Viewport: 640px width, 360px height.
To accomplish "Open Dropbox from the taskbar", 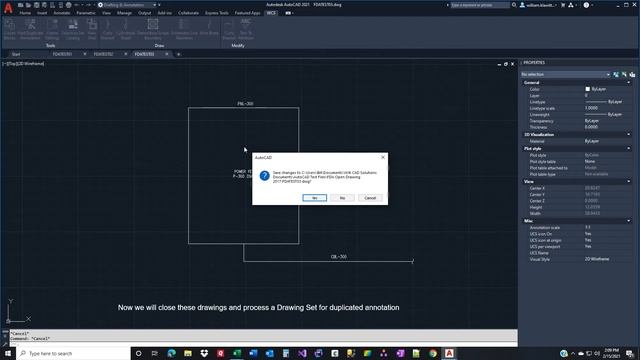I will coord(204,353).
